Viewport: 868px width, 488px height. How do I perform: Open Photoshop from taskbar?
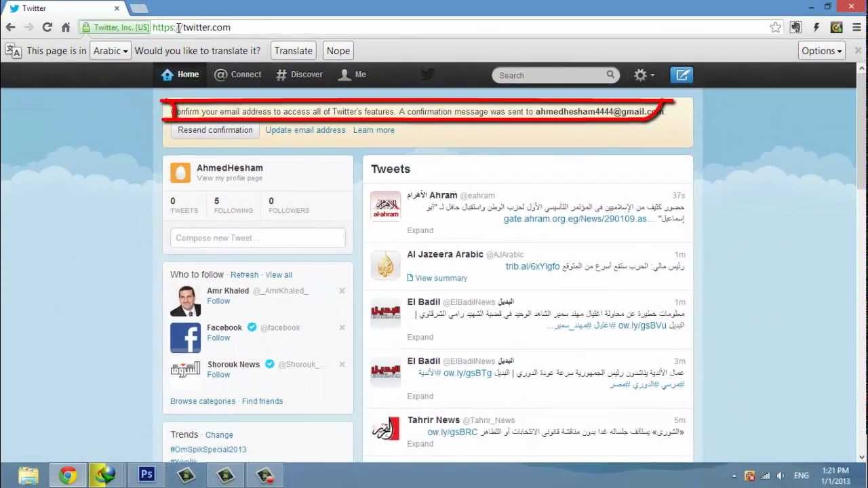(x=146, y=474)
